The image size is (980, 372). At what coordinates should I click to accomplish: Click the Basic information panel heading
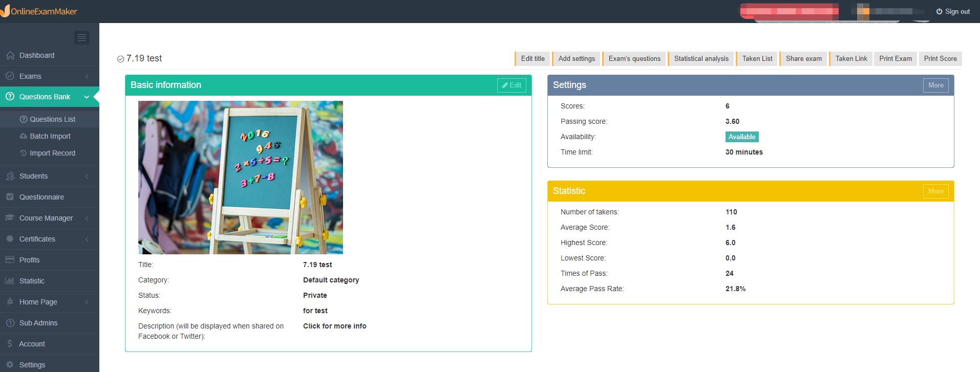[x=166, y=85]
